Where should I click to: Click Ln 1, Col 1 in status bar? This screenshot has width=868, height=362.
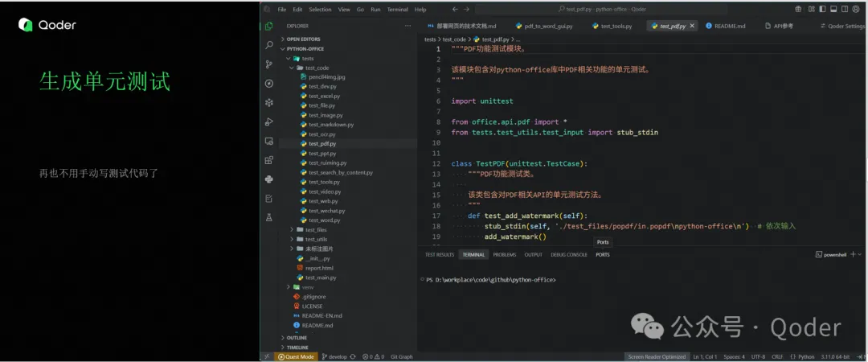coord(706,356)
